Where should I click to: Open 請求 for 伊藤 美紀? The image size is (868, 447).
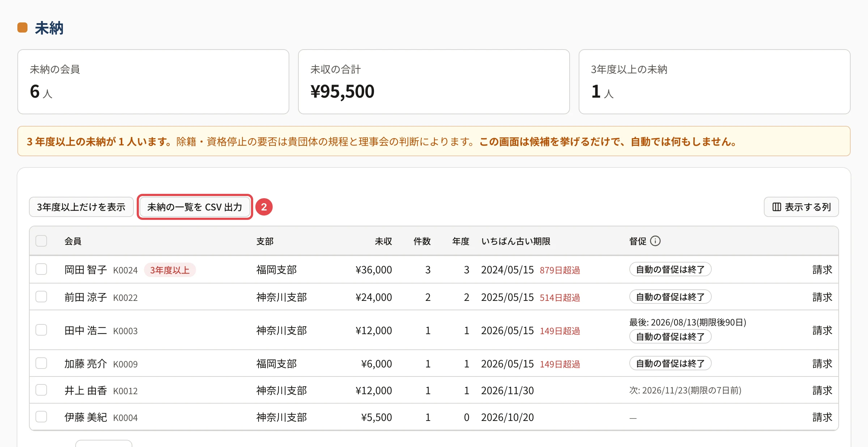tap(822, 417)
